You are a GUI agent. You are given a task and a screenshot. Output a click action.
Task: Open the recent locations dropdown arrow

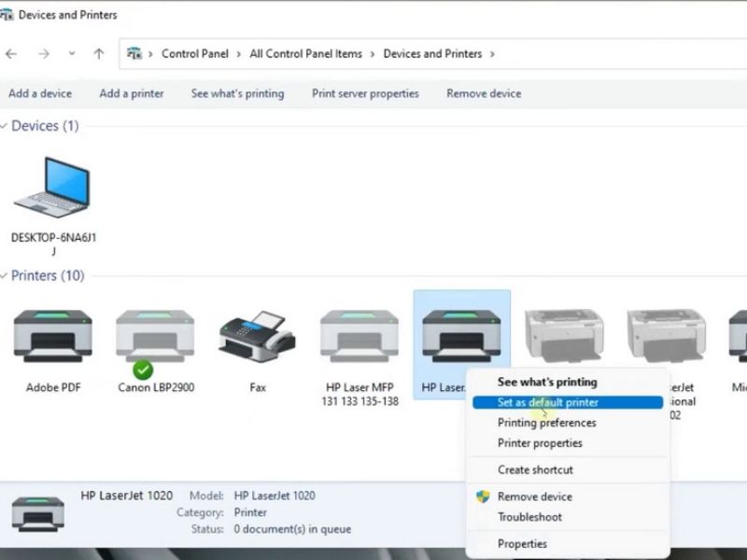[72, 54]
